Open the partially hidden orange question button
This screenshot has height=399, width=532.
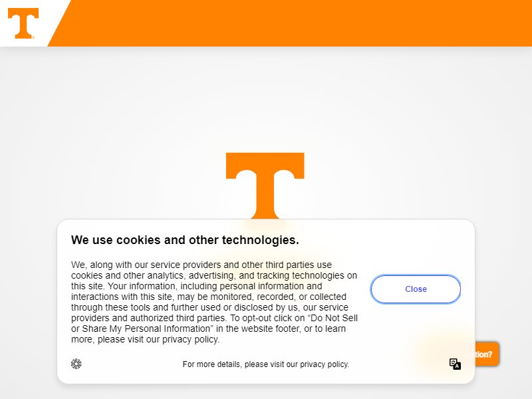pos(487,354)
